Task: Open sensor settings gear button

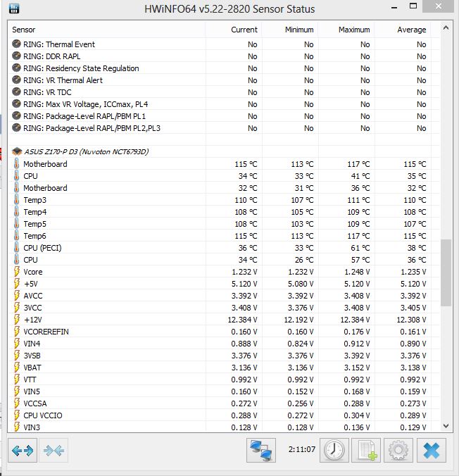Action: pos(398,450)
